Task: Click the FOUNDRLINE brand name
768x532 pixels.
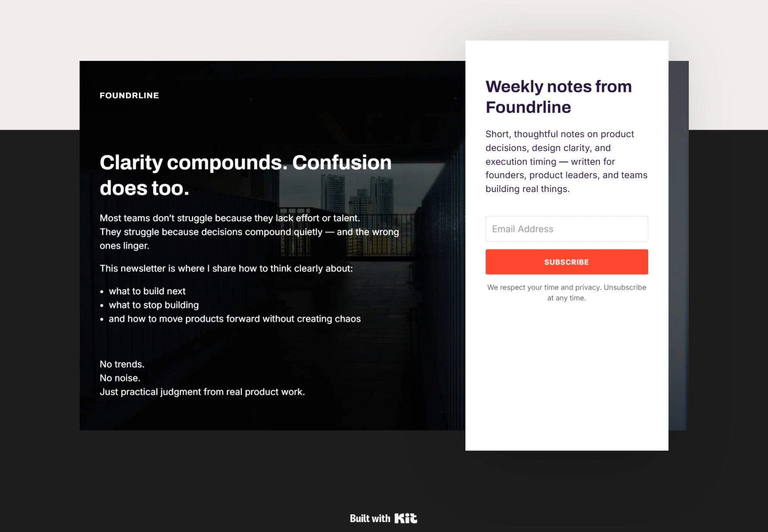Action: coord(129,95)
